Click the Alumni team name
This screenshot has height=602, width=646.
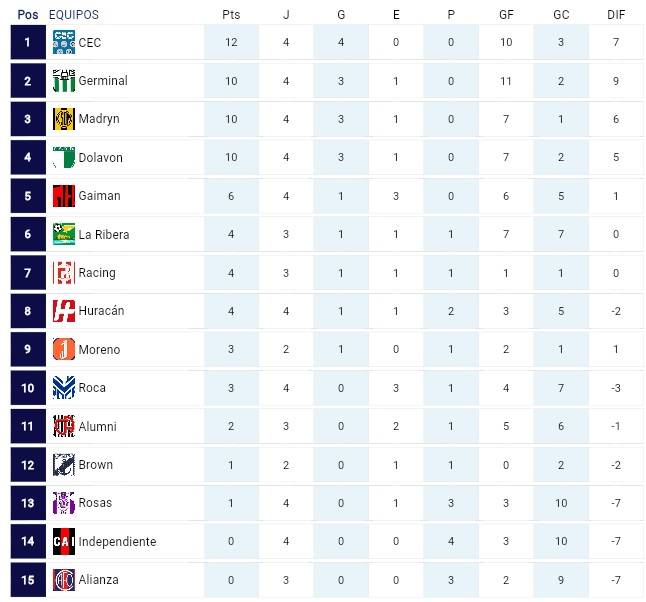[x=97, y=426]
